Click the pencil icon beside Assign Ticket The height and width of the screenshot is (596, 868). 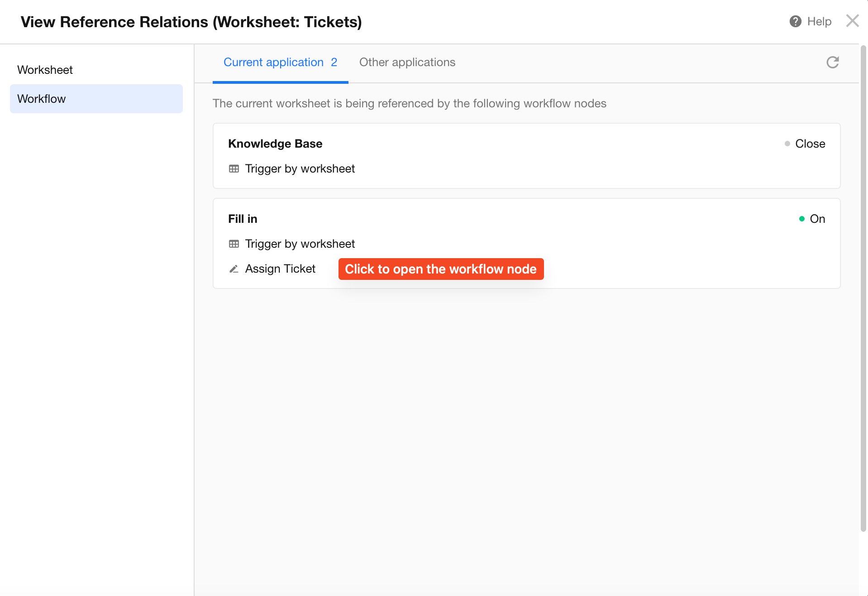click(234, 269)
